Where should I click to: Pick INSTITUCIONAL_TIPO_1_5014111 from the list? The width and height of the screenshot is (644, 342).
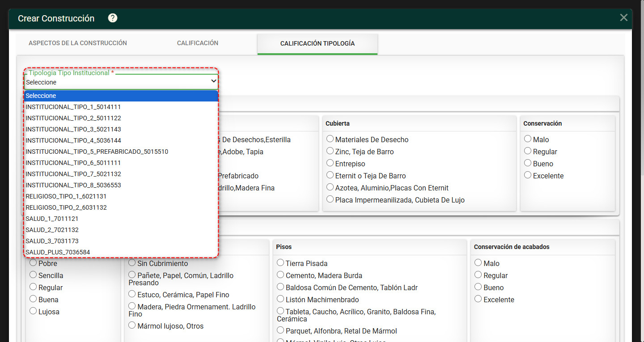[121, 107]
